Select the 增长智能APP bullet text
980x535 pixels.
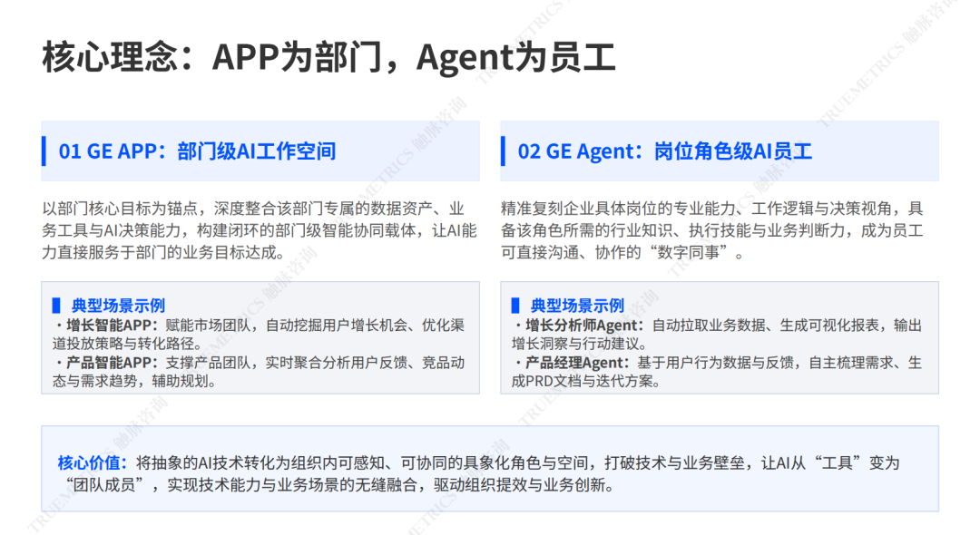pyautogui.click(x=259, y=334)
